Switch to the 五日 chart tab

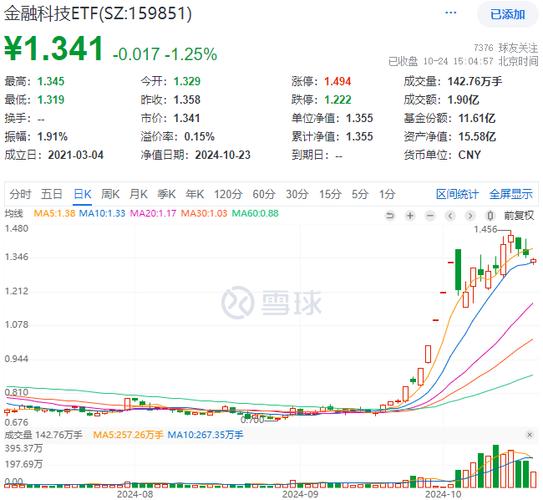tap(52, 194)
